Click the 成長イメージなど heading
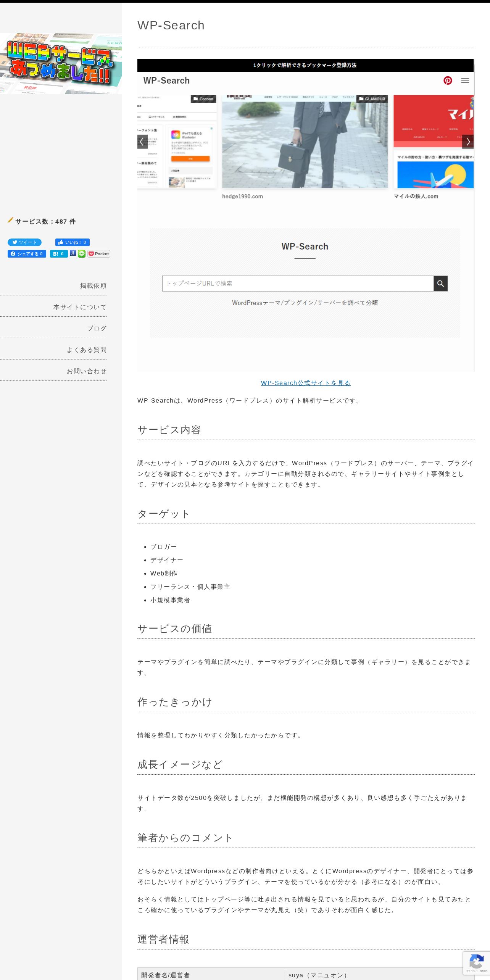Image resolution: width=490 pixels, height=980 pixels. 180,764
